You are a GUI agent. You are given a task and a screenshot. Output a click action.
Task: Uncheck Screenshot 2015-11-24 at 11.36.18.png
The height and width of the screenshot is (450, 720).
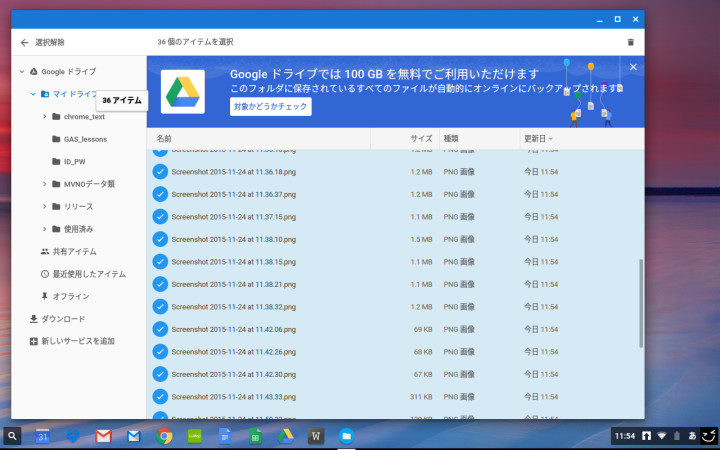coord(160,172)
